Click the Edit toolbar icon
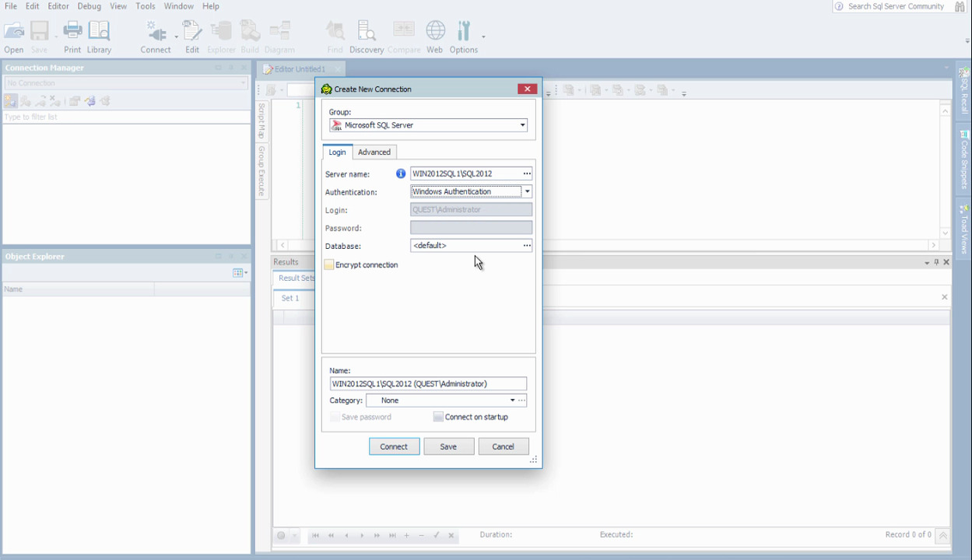The width and height of the screenshot is (972, 560). 192,37
